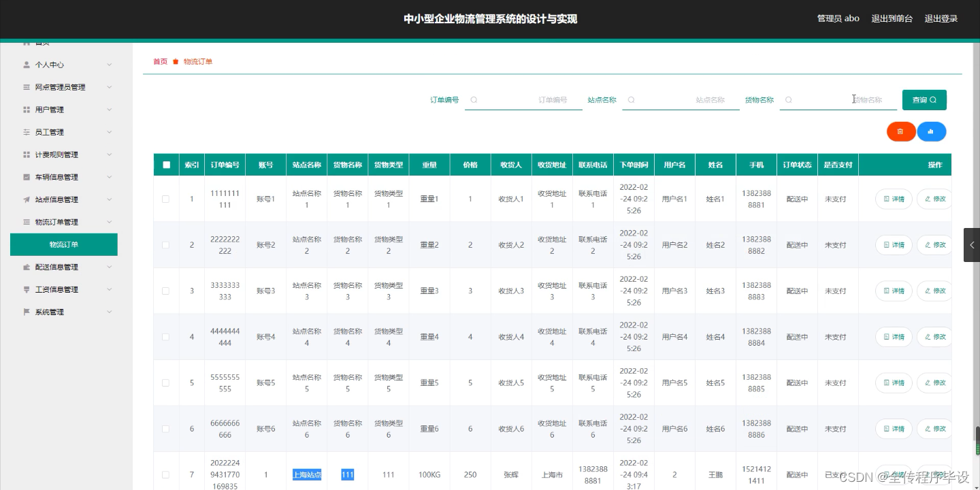Open 车辆信息管理 menu label
Image resolution: width=980 pixels, height=490 pixels.
(56, 177)
